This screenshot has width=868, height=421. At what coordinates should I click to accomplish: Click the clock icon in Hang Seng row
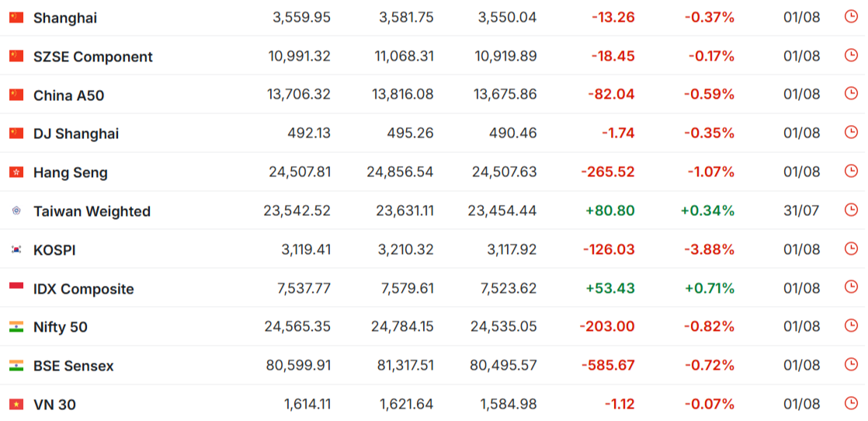pyautogui.click(x=851, y=171)
